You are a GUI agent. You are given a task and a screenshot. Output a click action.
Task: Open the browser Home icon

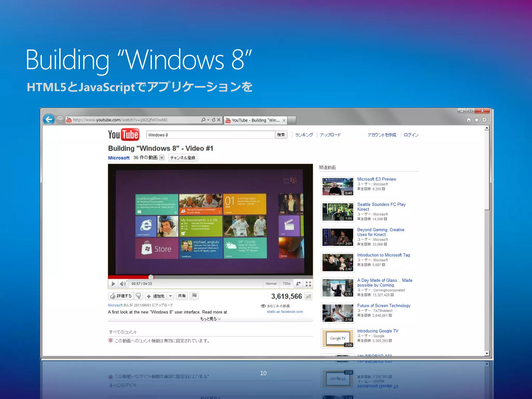point(469,120)
